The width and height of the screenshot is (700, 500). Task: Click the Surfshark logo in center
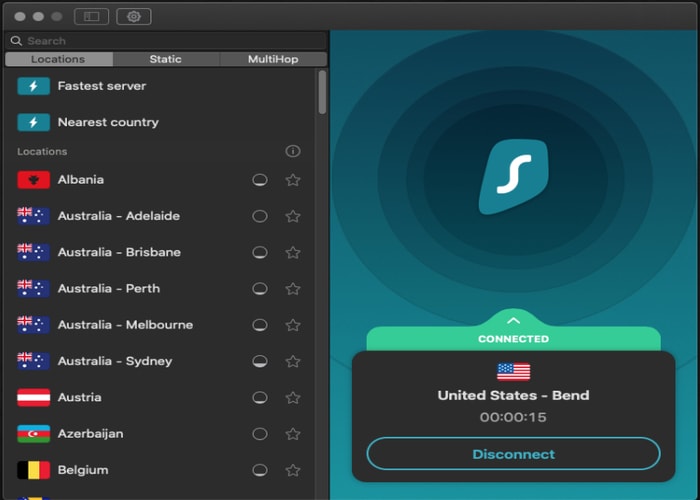(513, 177)
